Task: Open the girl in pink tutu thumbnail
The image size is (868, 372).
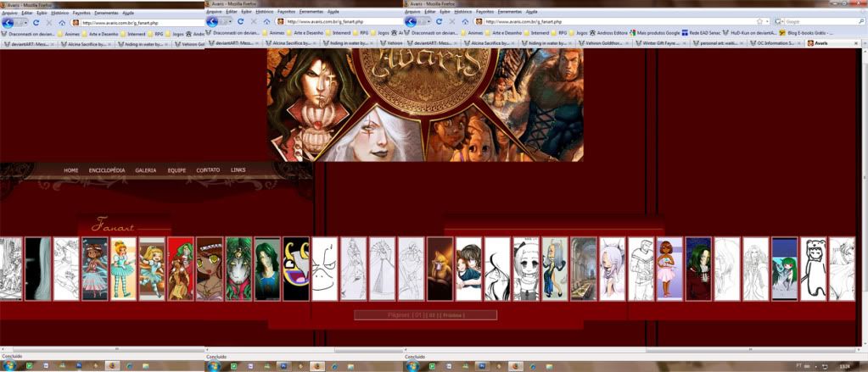Action: point(669,269)
